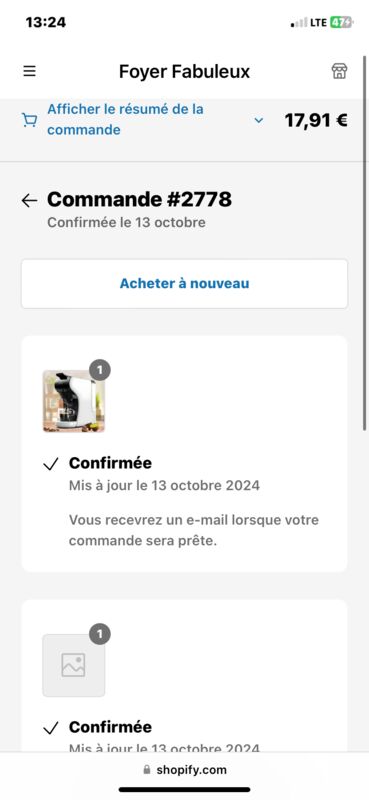Tap the placeholder image icon

(x=73, y=665)
